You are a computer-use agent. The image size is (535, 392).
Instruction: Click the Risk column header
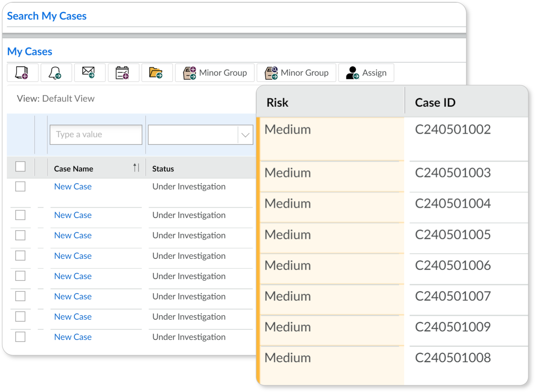277,103
